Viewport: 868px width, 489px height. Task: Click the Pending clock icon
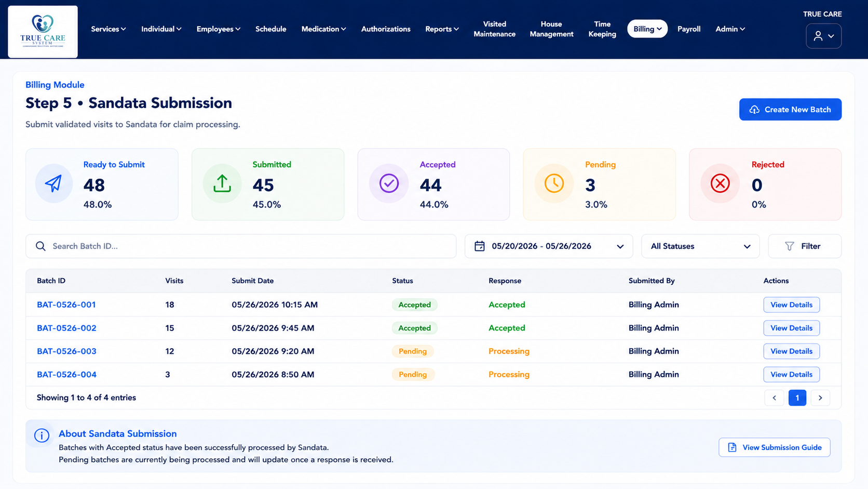(x=554, y=183)
